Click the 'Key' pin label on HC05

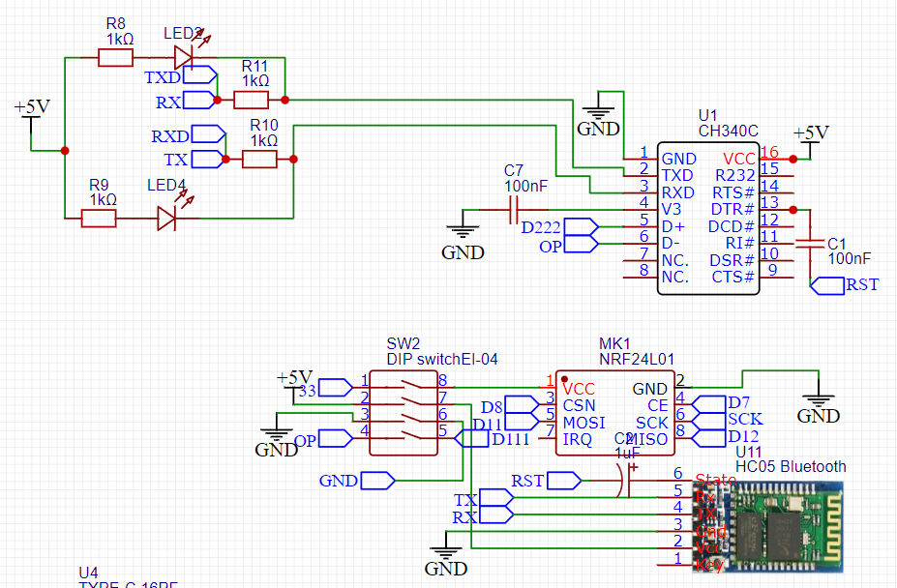tap(709, 566)
